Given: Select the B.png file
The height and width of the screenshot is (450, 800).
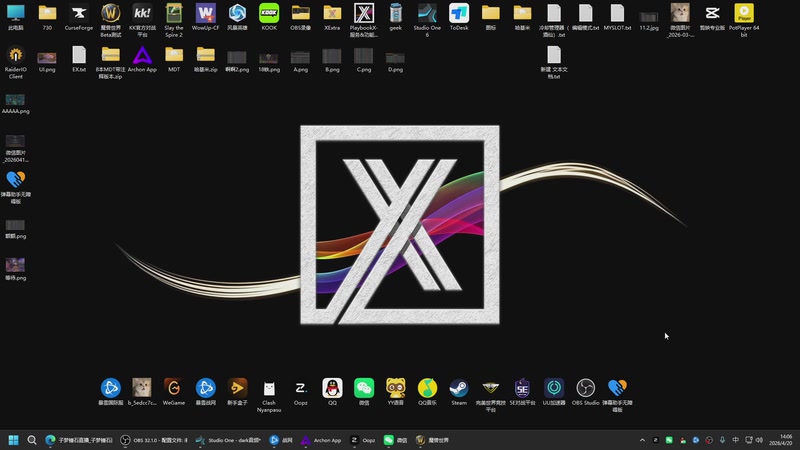Looking at the screenshot, I should [332, 61].
